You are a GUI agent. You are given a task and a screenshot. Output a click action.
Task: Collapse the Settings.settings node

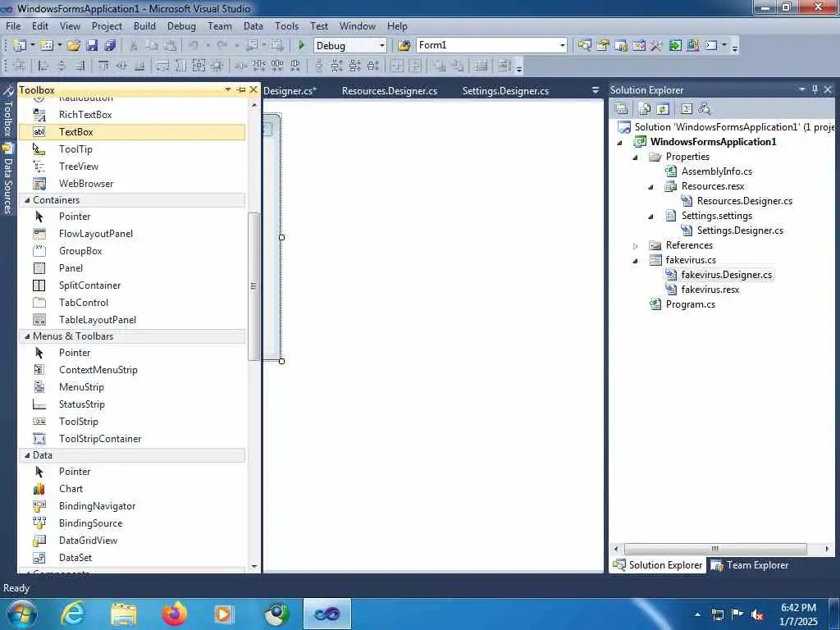(x=651, y=217)
